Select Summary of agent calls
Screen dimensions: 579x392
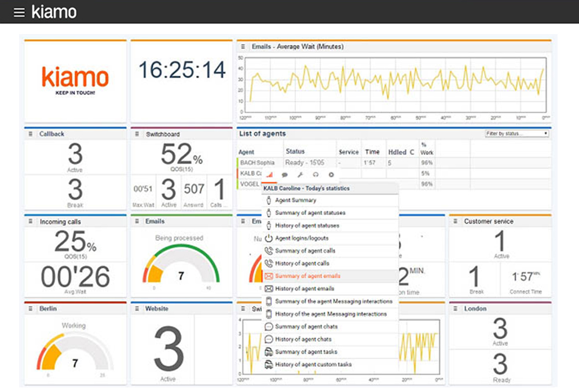(330, 251)
